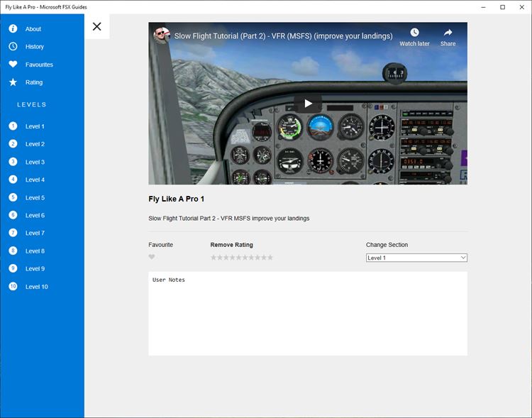Open the Change Section dropdown
Image resolution: width=532 pixels, height=418 pixels.
pos(416,258)
